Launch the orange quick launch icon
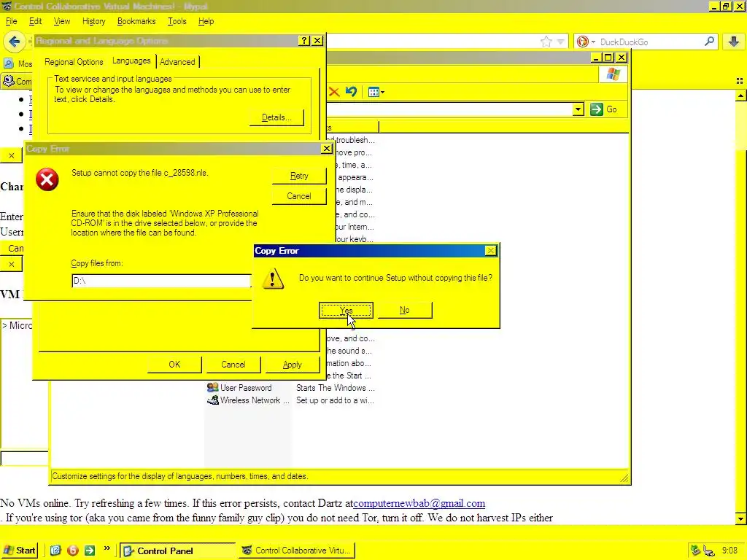The image size is (747, 560). [72, 551]
